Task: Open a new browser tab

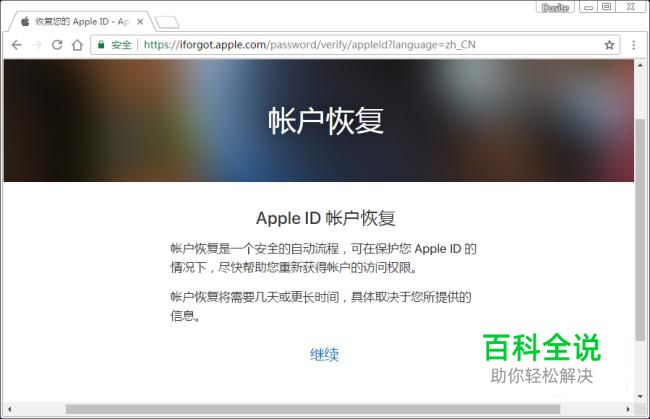Action: pos(167,22)
